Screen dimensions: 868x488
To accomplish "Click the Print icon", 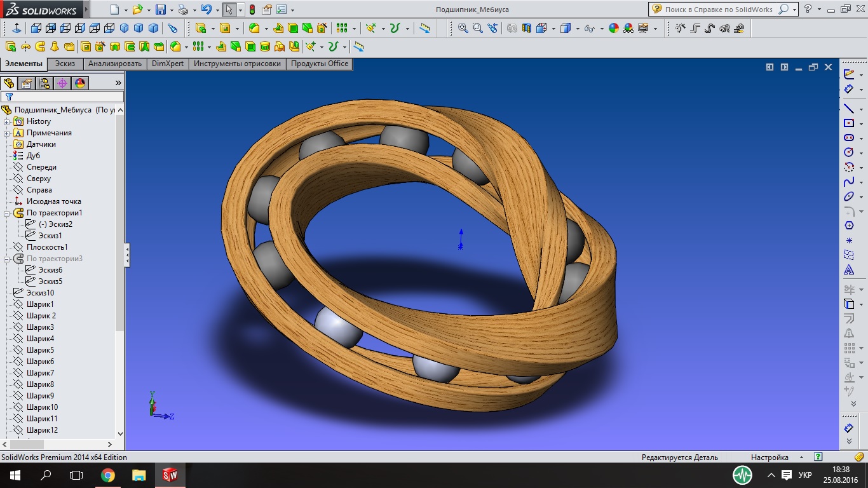I will pyautogui.click(x=183, y=10).
